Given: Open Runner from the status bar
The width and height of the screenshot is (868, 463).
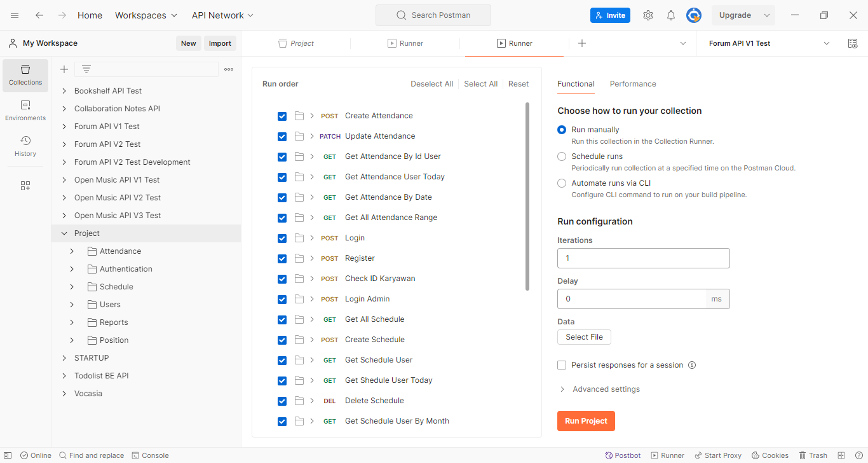Looking at the screenshot, I should click(x=667, y=455).
